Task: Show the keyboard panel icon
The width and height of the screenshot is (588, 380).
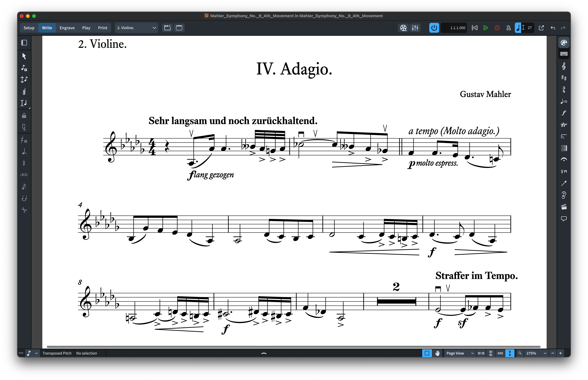Action: (x=564, y=54)
